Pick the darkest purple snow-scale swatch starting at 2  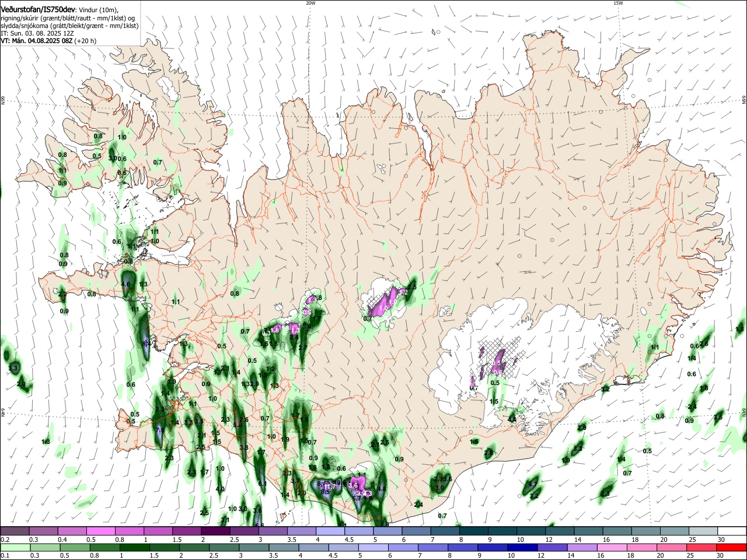point(215,531)
